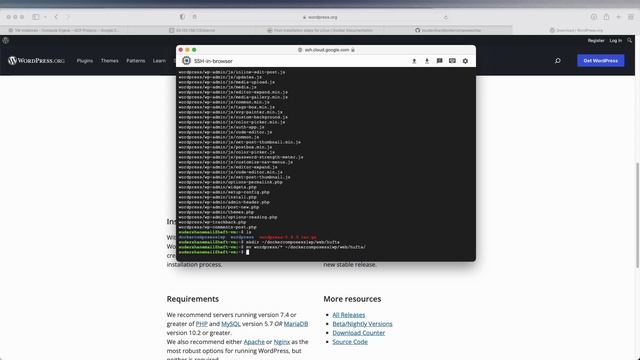Toggle the Safari sidebar button

point(36,17)
